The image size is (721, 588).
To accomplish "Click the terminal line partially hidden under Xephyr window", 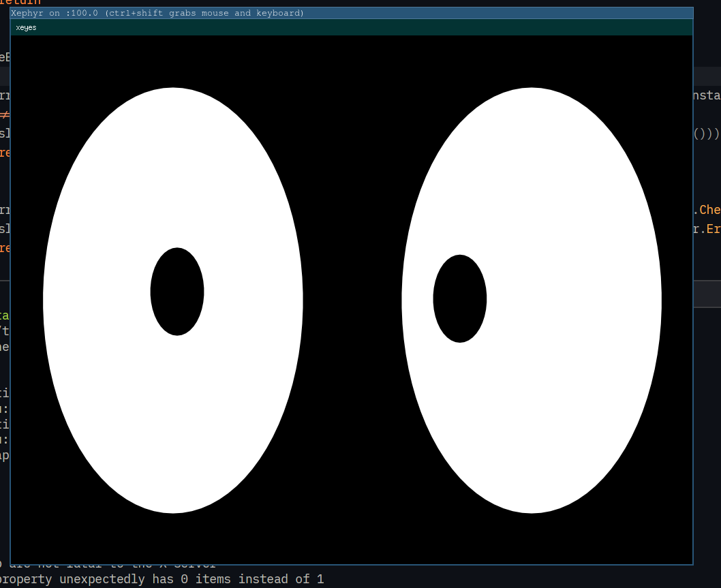I will coord(109,566).
